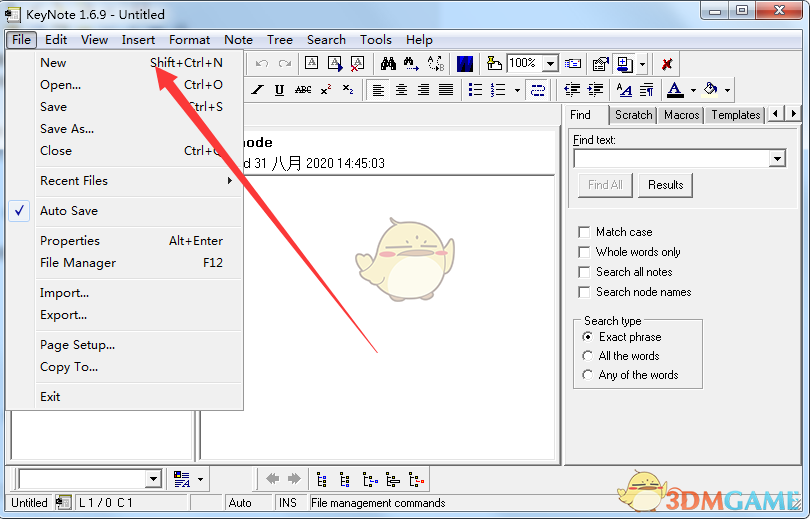Viewport: 810px width, 519px height.
Task: Increase paragraph indent
Action: coord(595,90)
